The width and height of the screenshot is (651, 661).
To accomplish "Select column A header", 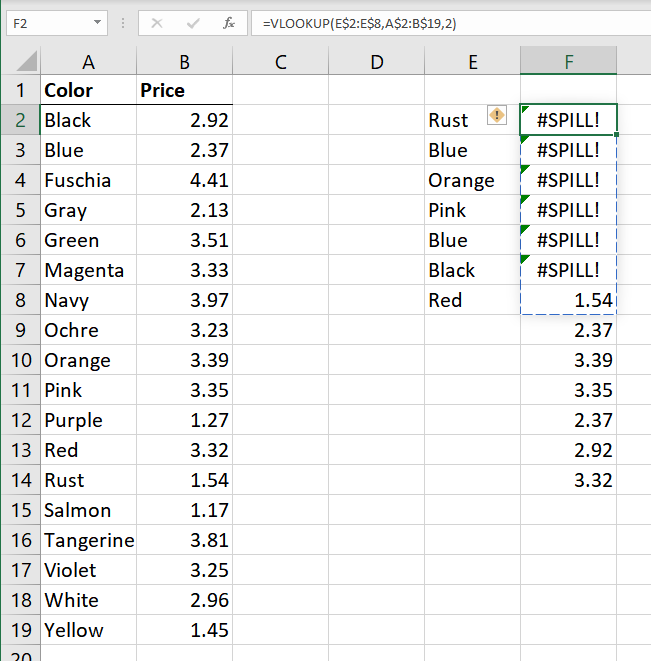I will (88, 62).
